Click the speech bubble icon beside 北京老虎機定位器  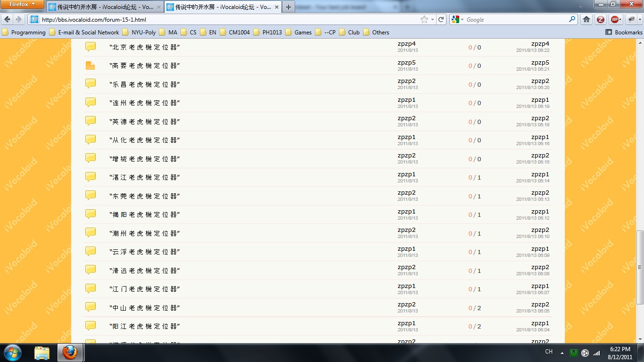(x=91, y=47)
